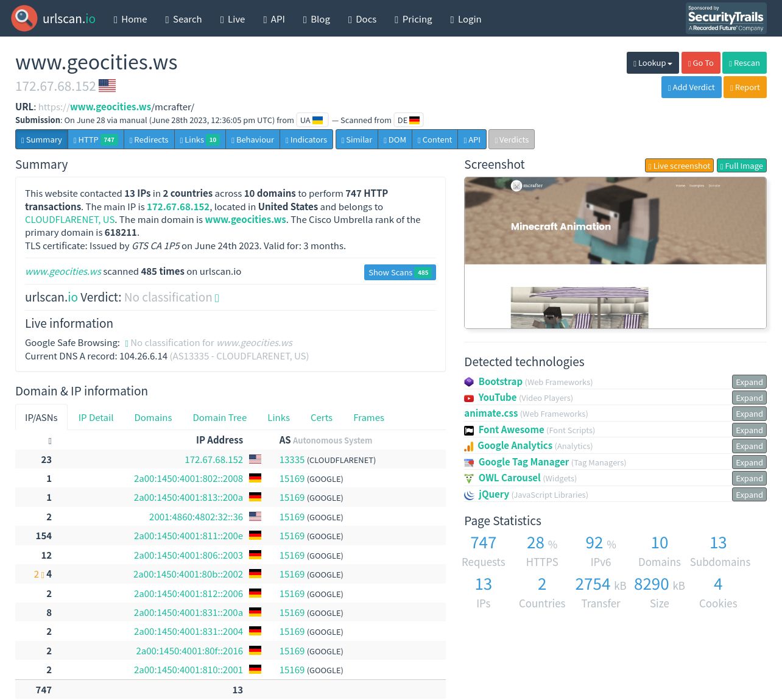Click the 8290 kB Size statistic
782x700 pixels.
pyautogui.click(x=660, y=593)
